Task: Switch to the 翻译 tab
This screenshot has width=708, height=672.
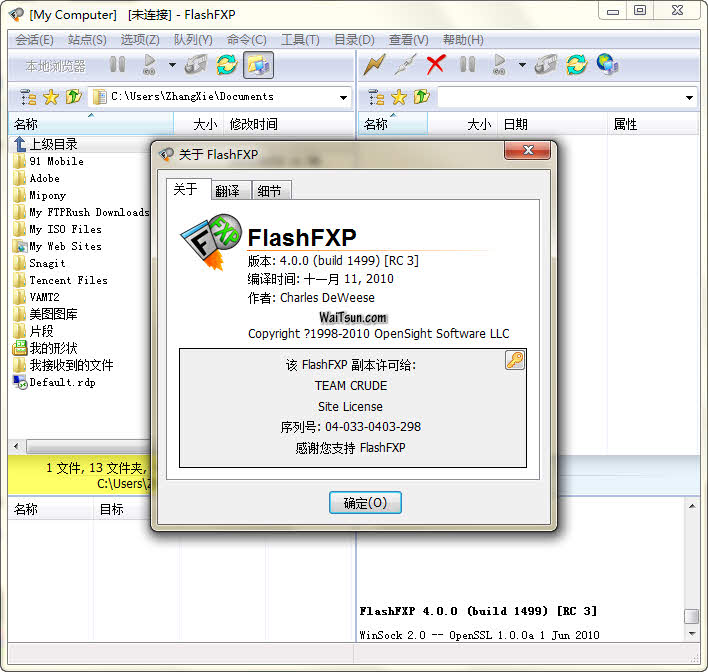Action: [x=227, y=191]
